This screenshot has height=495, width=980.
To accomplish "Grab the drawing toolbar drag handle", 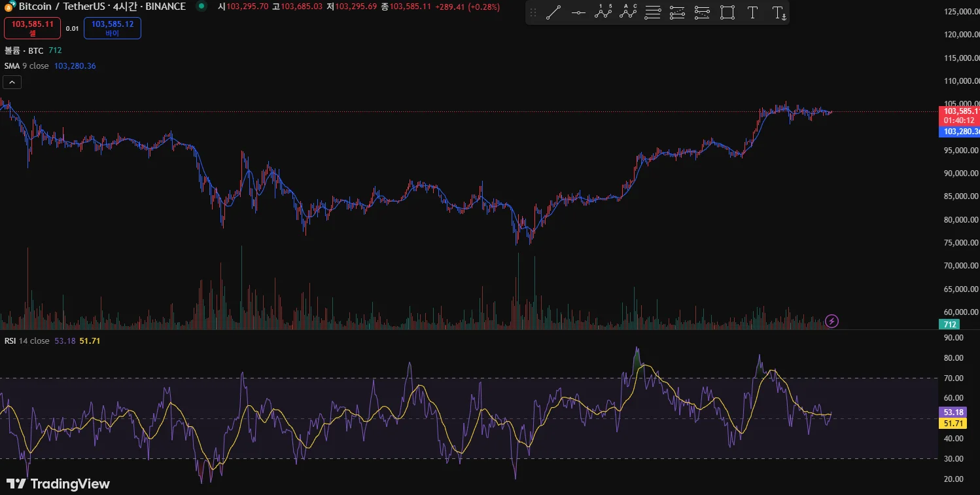I will click(533, 12).
